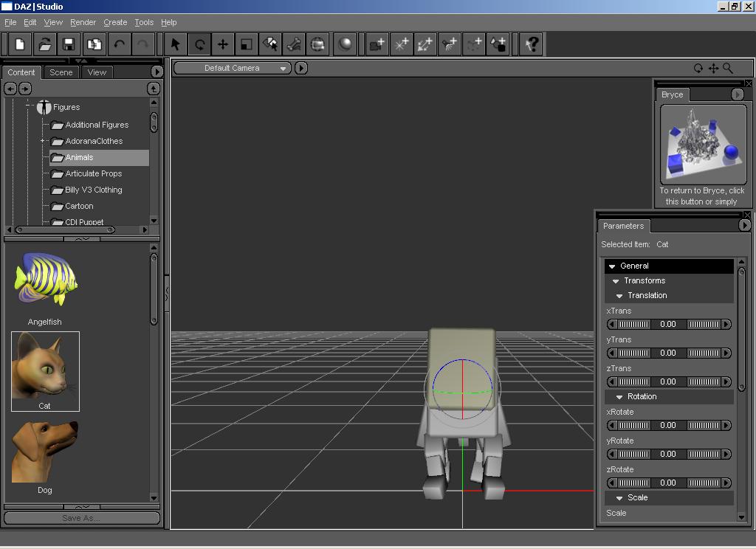Screen dimensions: 756x549
Task: Expand the AdoranaClothes folder node
Action: tap(42, 141)
